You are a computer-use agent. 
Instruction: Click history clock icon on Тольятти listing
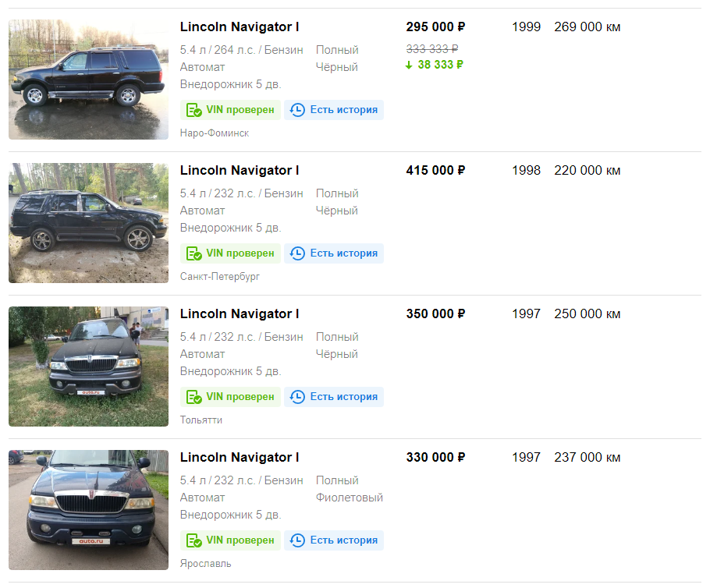click(x=297, y=397)
